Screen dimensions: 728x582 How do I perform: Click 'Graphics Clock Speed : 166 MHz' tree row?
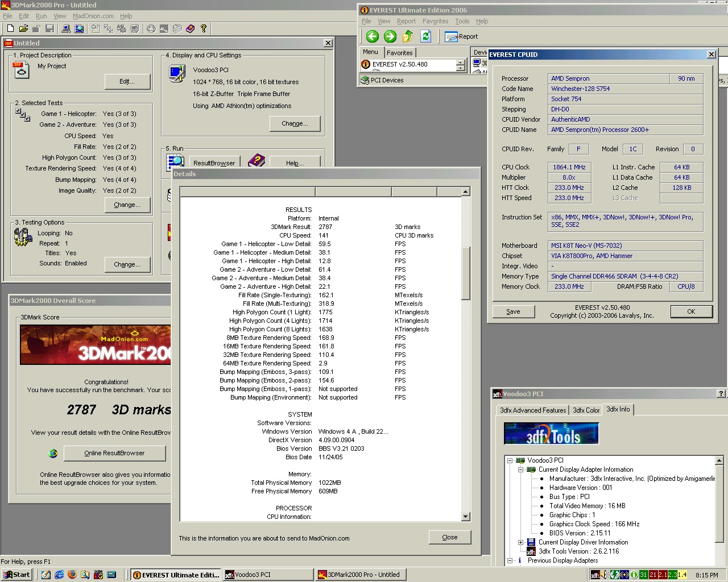pyautogui.click(x=594, y=524)
